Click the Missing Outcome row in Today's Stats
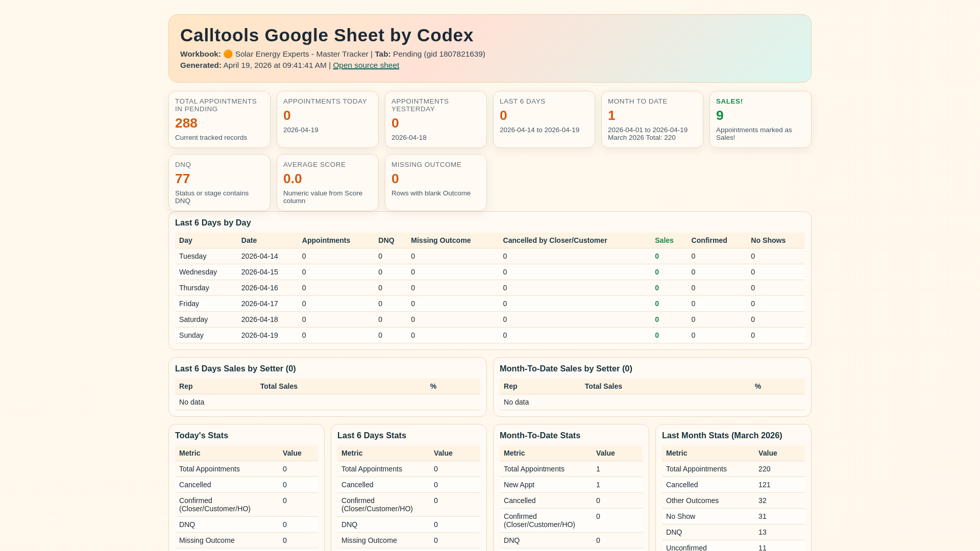Image resolution: width=980 pixels, height=551 pixels. [247, 540]
